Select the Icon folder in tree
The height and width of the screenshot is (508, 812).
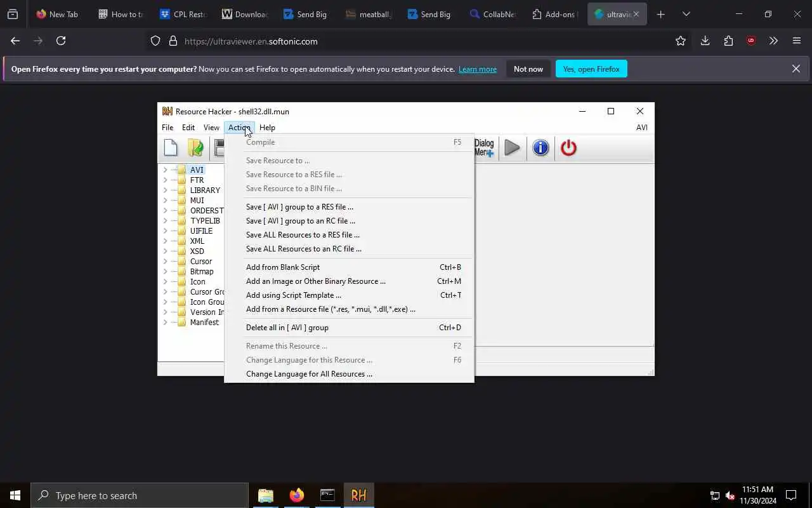point(198,282)
